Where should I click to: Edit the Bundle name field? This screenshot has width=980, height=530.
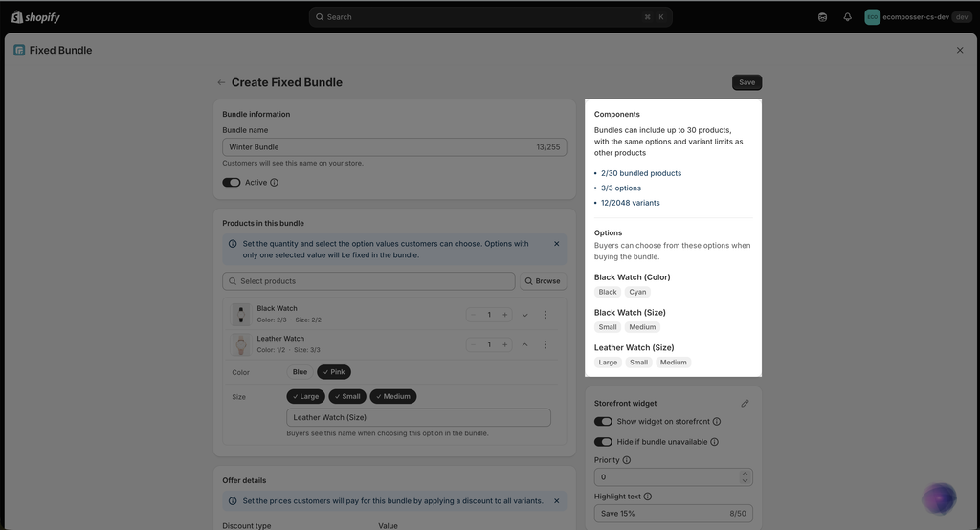(394, 147)
